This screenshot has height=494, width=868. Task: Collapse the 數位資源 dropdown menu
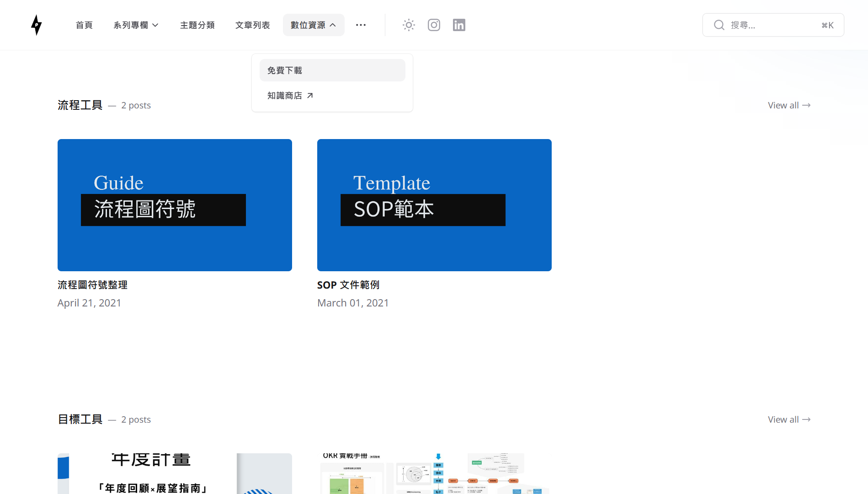pos(314,25)
